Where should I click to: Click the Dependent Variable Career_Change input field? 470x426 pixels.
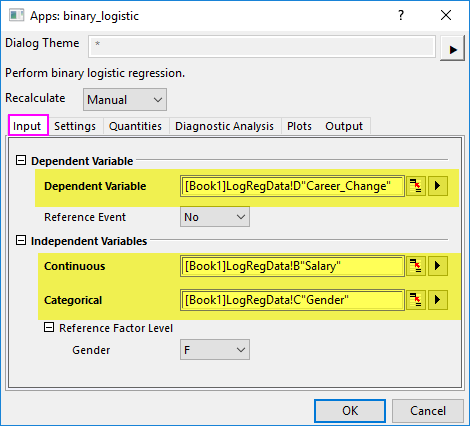tap(292, 186)
